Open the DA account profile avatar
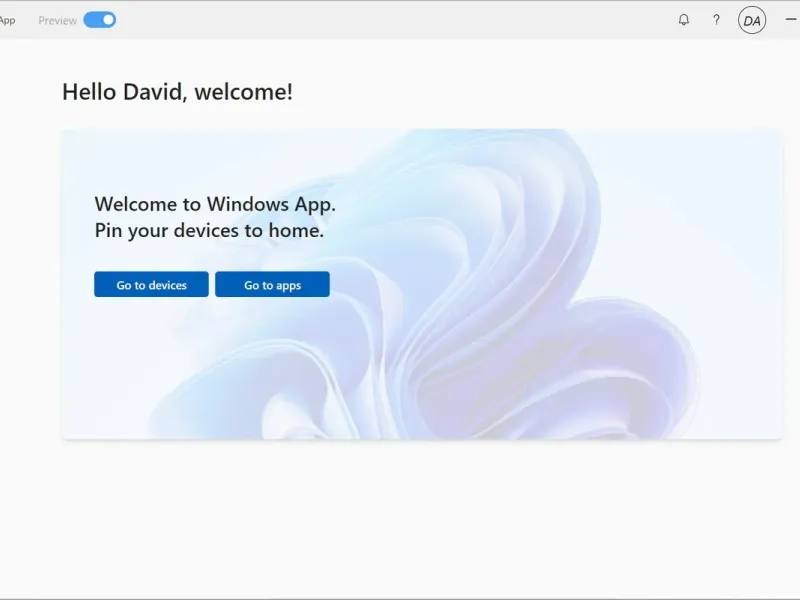Viewport: 800px width, 600px height. (x=752, y=20)
